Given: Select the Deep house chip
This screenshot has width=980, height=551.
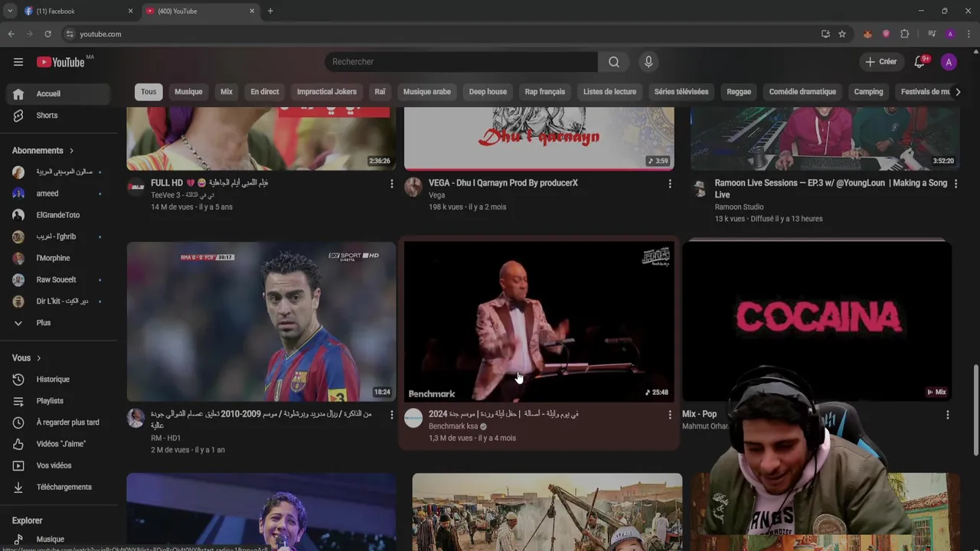Looking at the screenshot, I should coord(488,92).
